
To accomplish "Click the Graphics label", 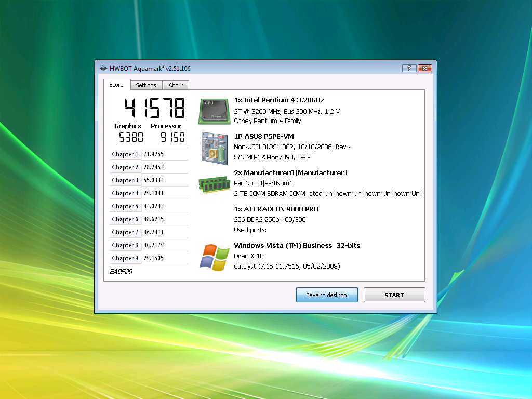I will point(128,126).
